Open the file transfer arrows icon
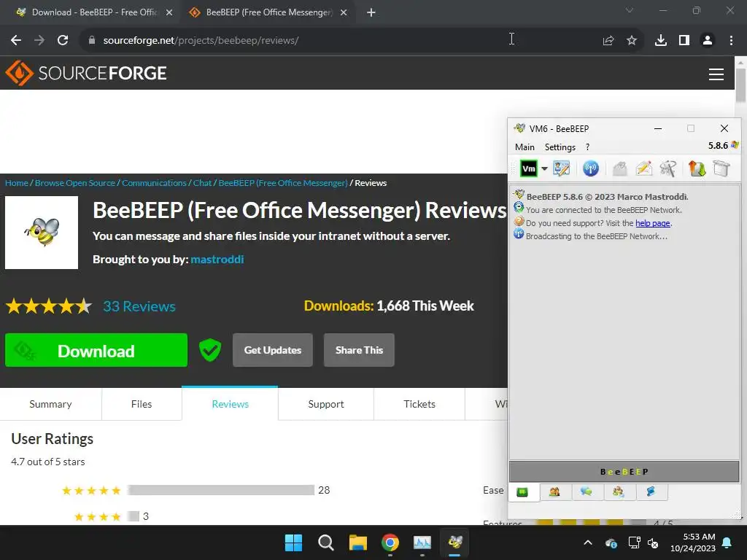This screenshot has height=560, width=747. [x=697, y=168]
